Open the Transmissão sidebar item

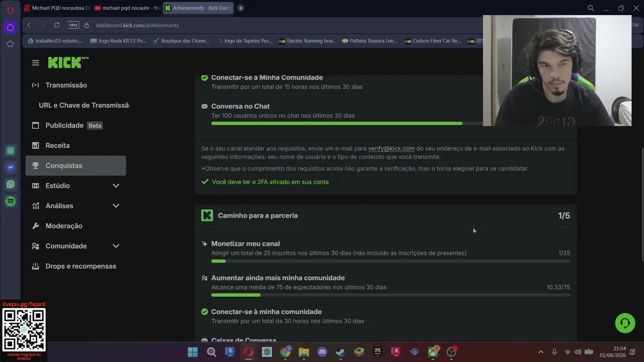click(x=75, y=85)
